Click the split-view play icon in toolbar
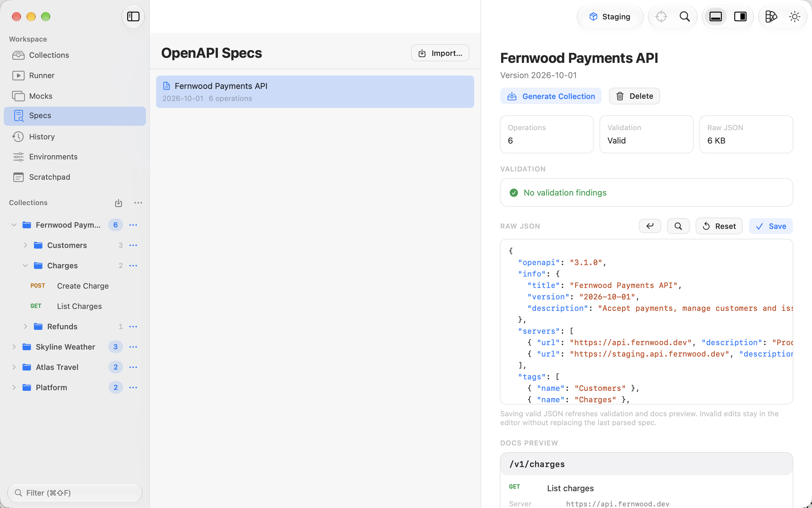Viewport: 812px width, 508px height. click(771, 17)
